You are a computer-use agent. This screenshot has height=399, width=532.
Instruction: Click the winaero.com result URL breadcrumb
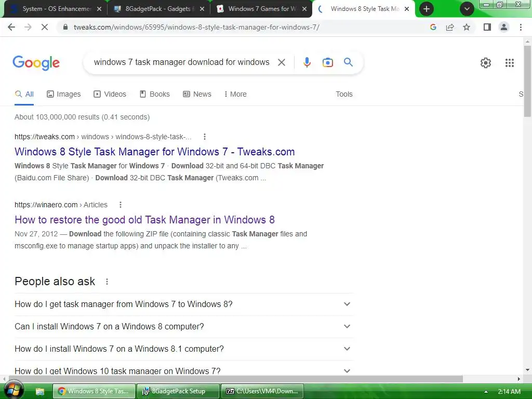[x=61, y=205]
